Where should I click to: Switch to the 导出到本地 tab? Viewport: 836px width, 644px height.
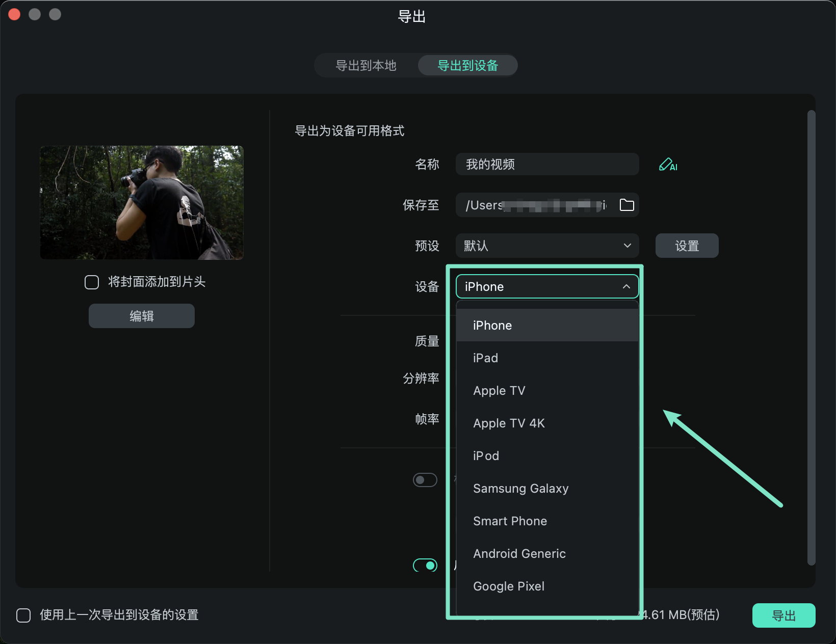tap(365, 65)
